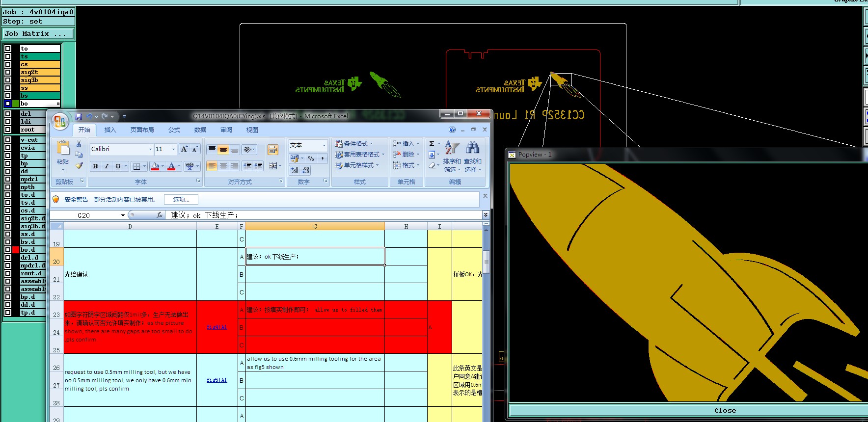Click the Job Matrix button

[38, 34]
